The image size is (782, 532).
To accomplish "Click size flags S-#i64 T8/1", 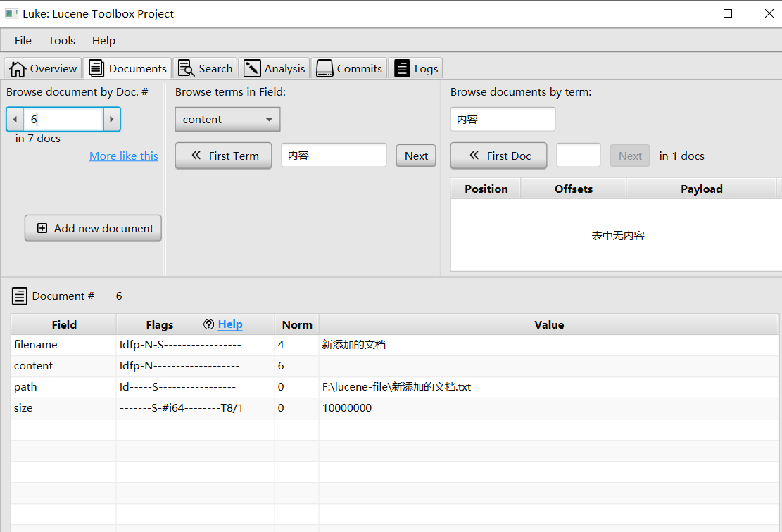I will click(x=181, y=408).
